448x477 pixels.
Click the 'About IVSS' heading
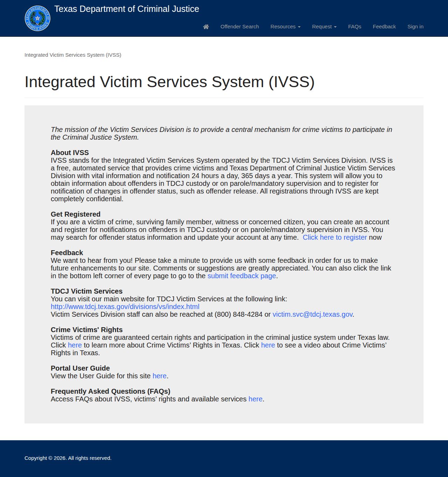(70, 153)
